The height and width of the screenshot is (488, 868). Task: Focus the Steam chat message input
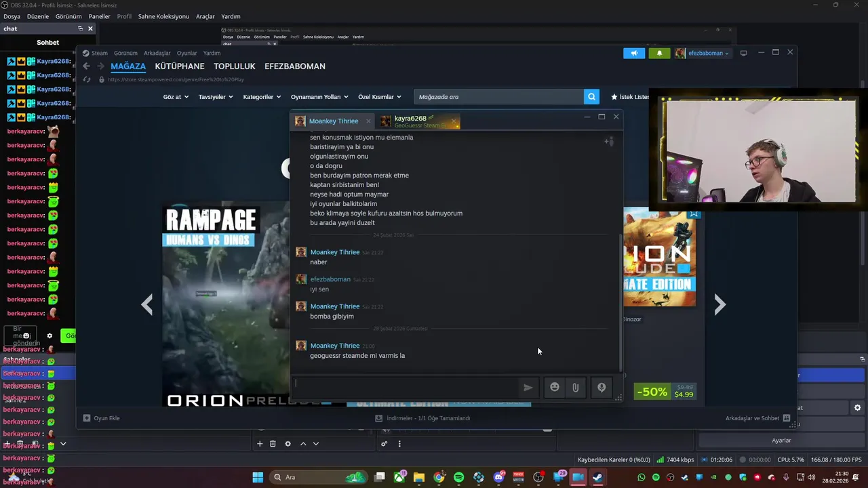click(406, 388)
